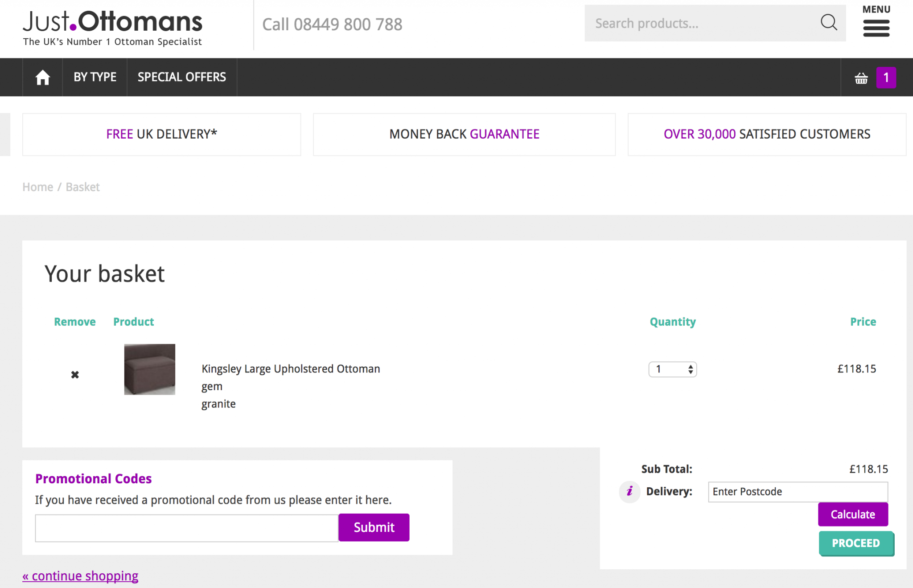Follow the continue shopping link

coord(81,576)
